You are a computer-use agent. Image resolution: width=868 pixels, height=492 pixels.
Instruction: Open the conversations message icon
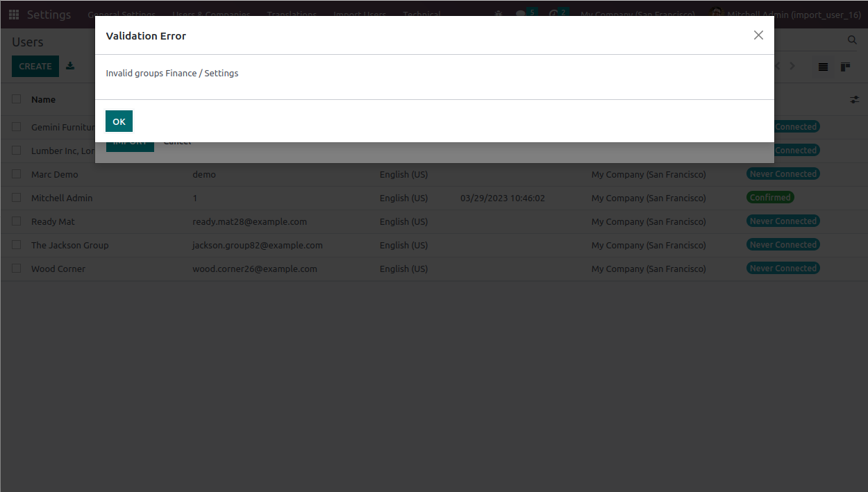pos(521,15)
